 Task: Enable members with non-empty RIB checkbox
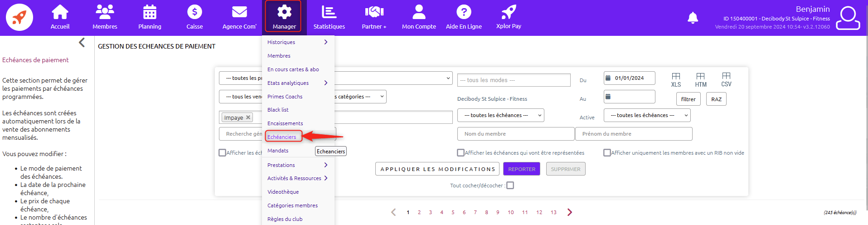pos(607,153)
